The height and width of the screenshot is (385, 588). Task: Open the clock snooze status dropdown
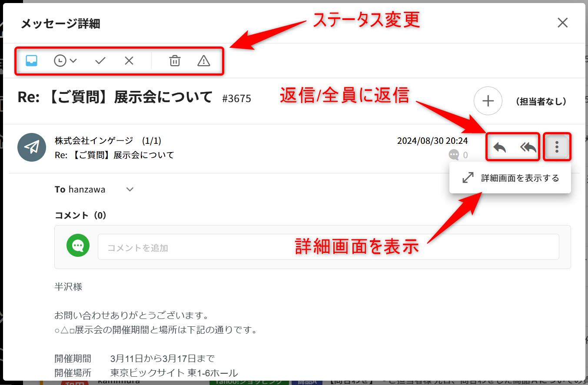pos(65,61)
